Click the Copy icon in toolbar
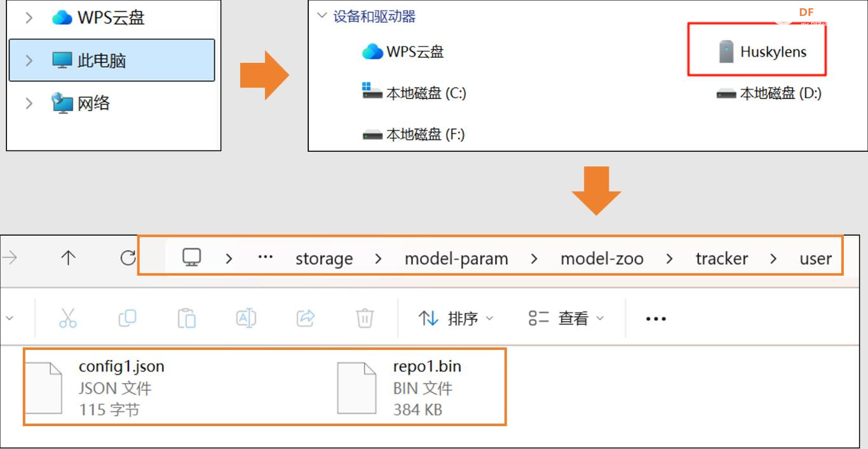This screenshot has height=449, width=868. point(127,318)
